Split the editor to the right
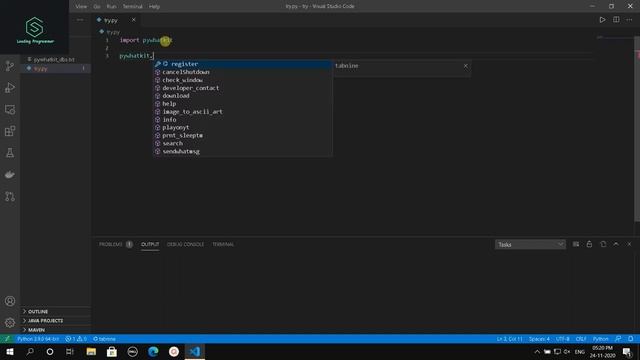Viewport: 640px width, 360px height. 616,20
